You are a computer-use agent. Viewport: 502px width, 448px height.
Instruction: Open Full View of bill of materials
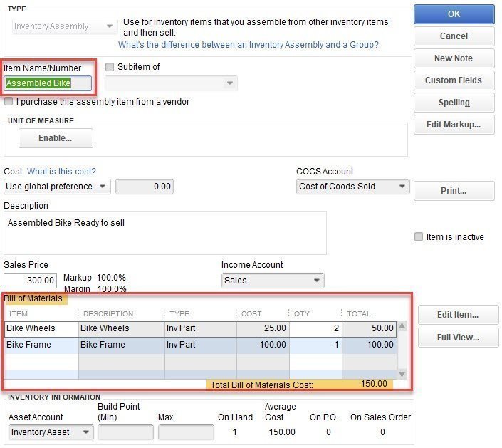tap(458, 338)
